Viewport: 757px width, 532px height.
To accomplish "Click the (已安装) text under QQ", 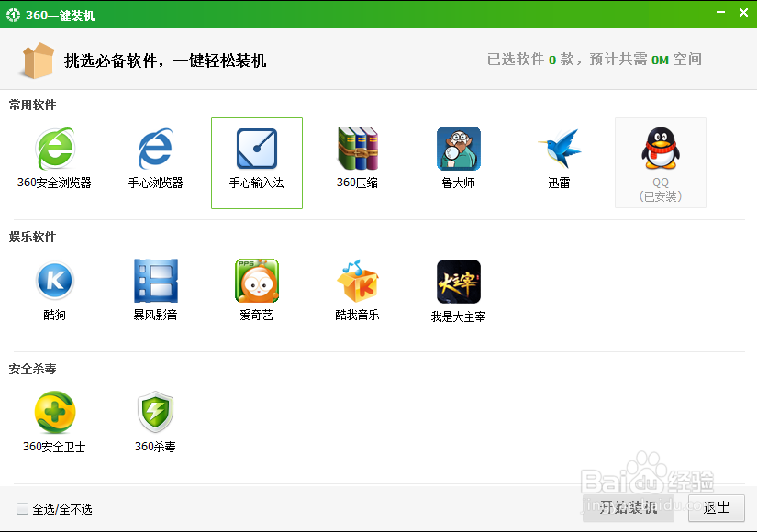I will 661,196.
